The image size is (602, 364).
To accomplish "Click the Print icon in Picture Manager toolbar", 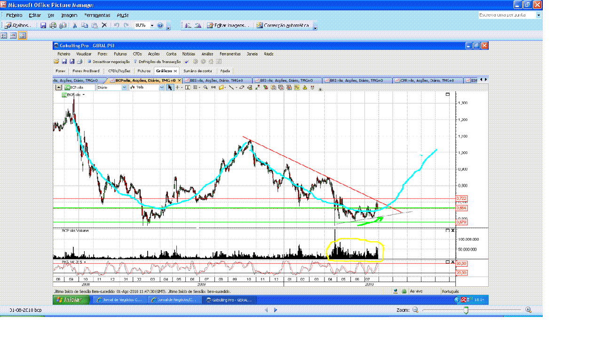I will [53, 25].
